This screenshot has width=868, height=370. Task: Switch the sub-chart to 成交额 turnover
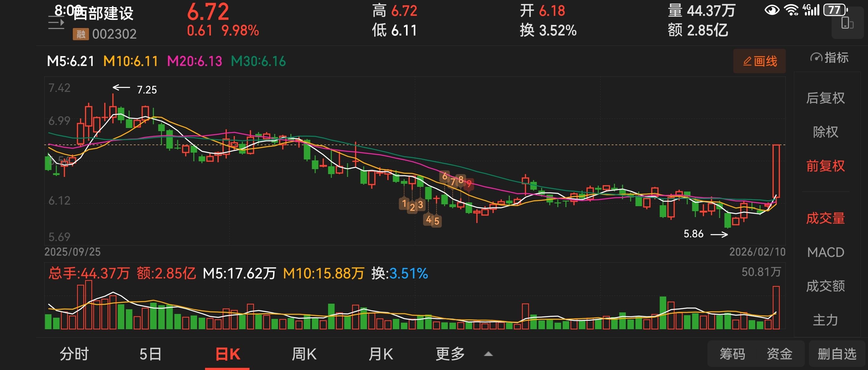[x=825, y=286]
